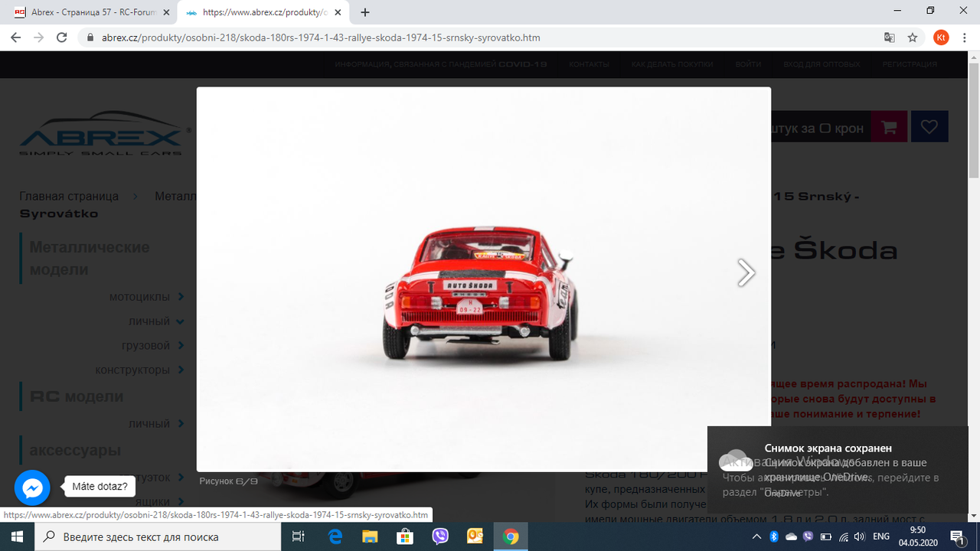Show the next photo in the lightbox
The width and height of the screenshot is (980, 551).
click(x=746, y=272)
